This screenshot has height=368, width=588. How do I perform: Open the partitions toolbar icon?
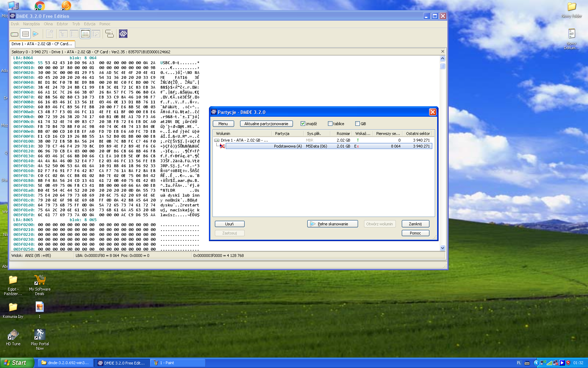25,34
